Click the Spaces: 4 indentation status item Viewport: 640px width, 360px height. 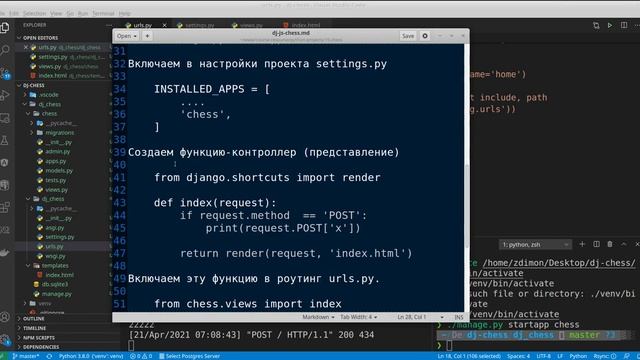tap(518, 356)
